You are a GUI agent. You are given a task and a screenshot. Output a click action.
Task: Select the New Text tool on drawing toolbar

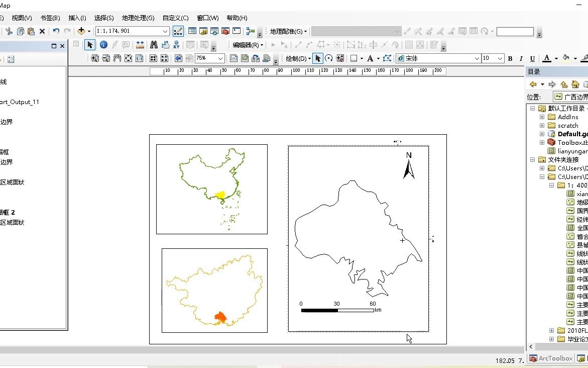pyautogui.click(x=371, y=58)
